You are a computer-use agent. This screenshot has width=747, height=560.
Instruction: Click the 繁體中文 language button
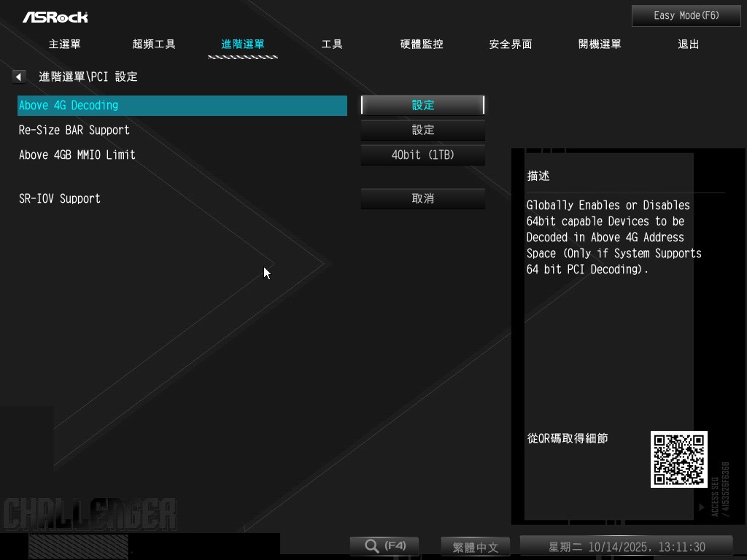pos(476,547)
